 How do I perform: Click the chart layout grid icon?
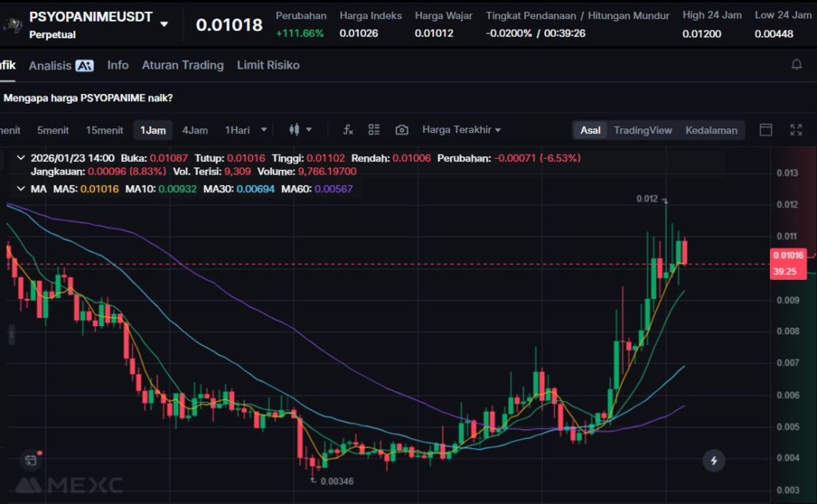pos(374,130)
